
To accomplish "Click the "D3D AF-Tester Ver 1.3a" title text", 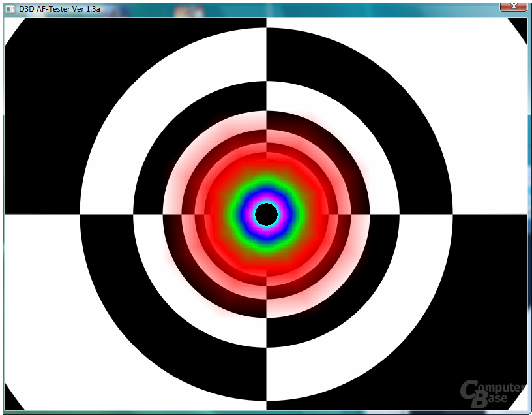I will [x=59, y=9].
